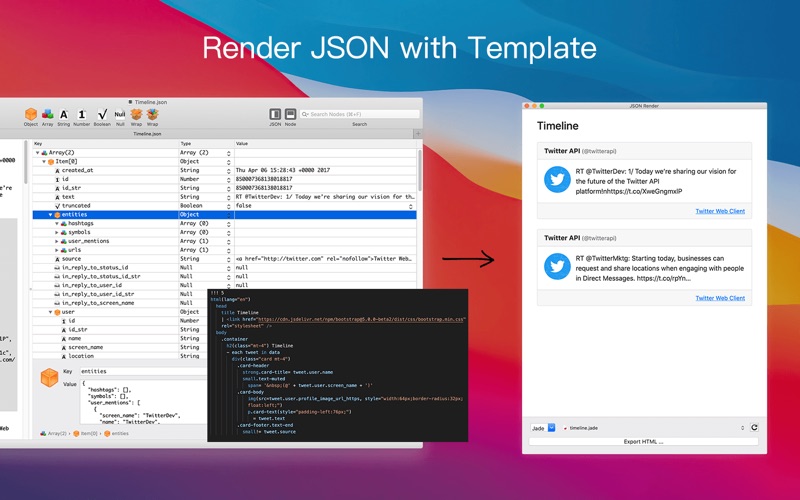Image resolution: width=800 pixels, height=500 pixels.
Task: Click the Wrap icon with plain orange box
Action: coord(136,116)
